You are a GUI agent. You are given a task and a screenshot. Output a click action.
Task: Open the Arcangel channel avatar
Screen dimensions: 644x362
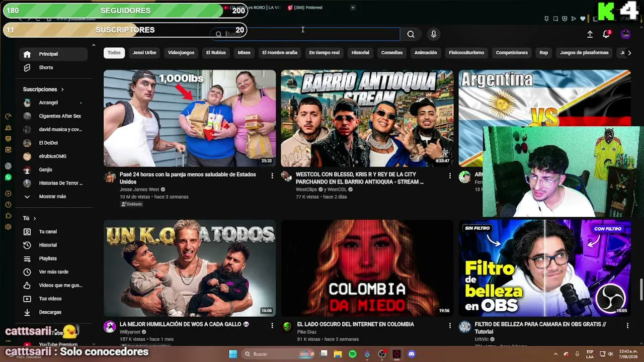tap(27, 103)
